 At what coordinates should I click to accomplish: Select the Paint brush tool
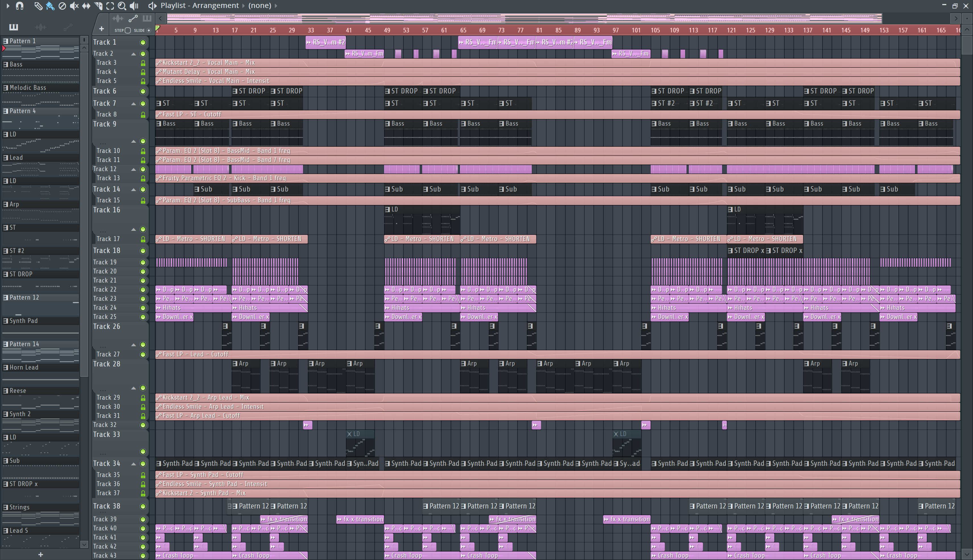[x=50, y=6]
